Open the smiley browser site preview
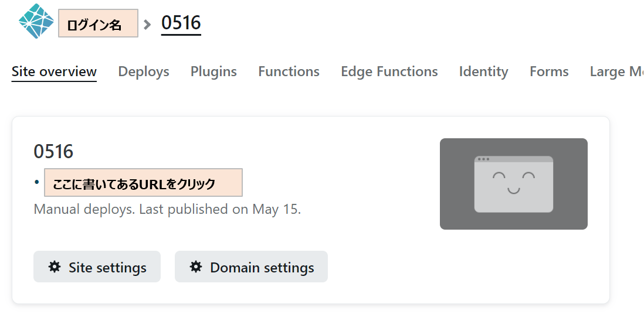 tap(513, 184)
